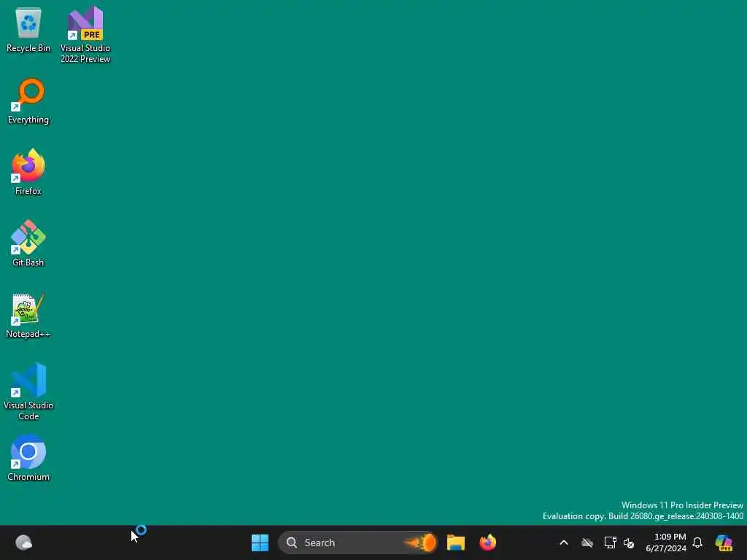
Task: Open the muted volume tray icon
Action: [629, 542]
